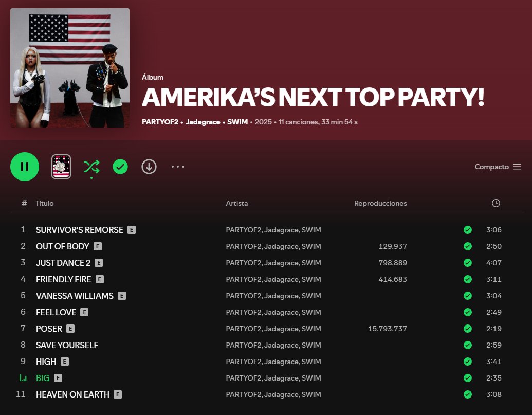Toggle saved check for HEAVEN ON EARTH

tap(468, 394)
